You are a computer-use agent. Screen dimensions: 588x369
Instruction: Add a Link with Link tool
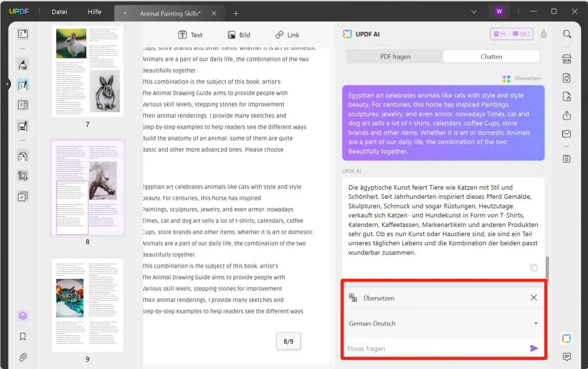(x=287, y=35)
